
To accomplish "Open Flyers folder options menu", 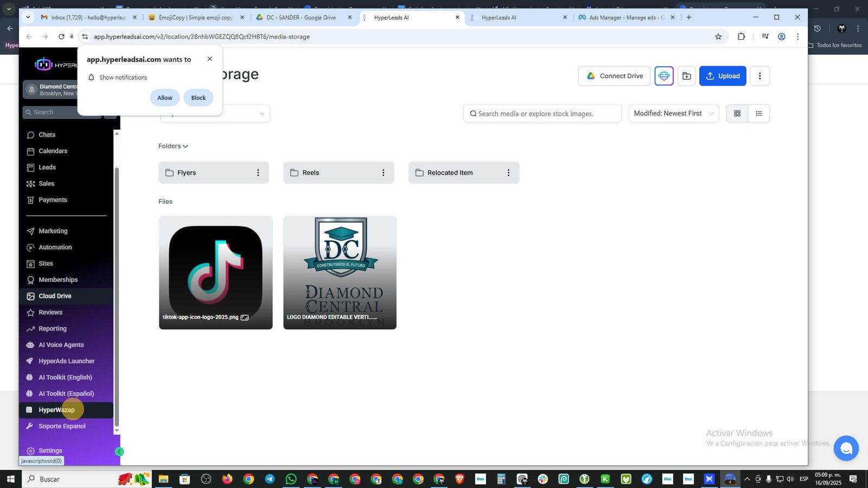I will tap(258, 172).
